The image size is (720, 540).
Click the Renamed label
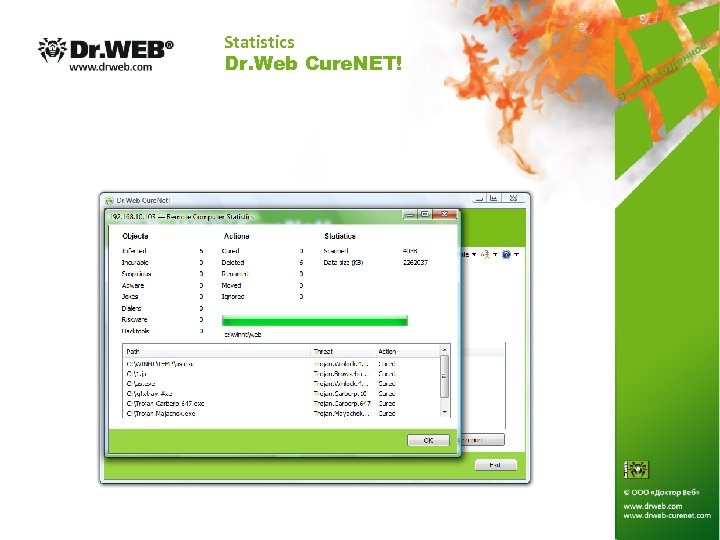click(235, 274)
